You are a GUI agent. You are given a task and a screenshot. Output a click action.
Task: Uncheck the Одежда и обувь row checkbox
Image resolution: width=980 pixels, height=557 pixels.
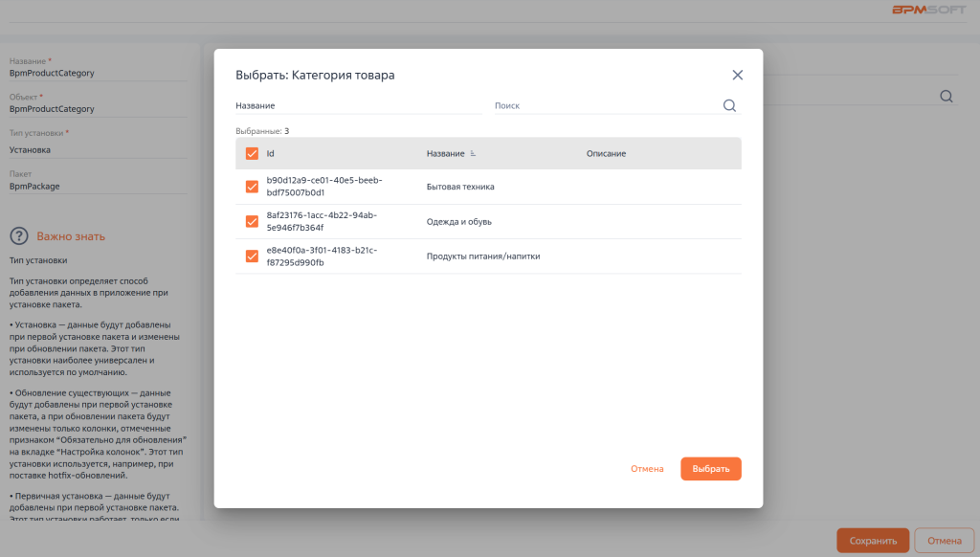[x=253, y=221]
